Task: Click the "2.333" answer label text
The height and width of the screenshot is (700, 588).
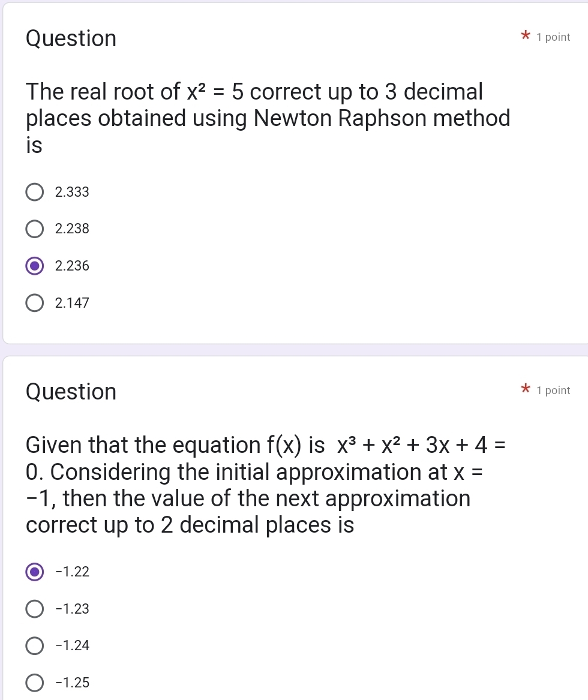Action: [72, 193]
